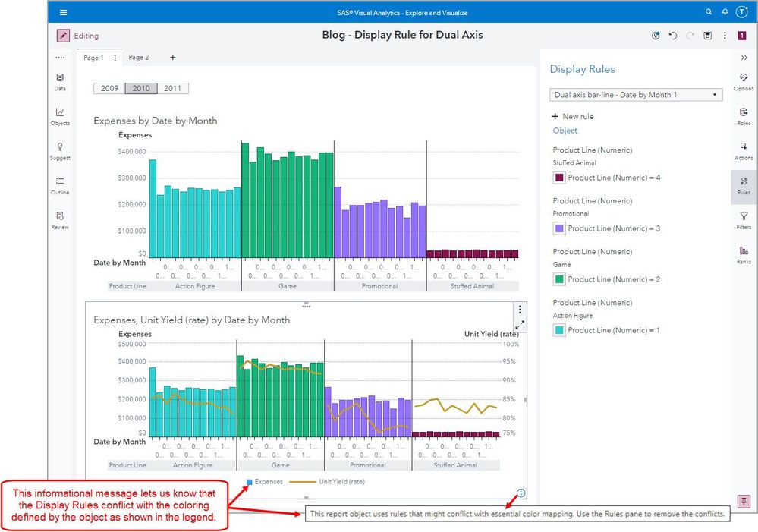Click the Action Figure rule teal swatch
Viewport: 758px width, 532px height.
559,330
